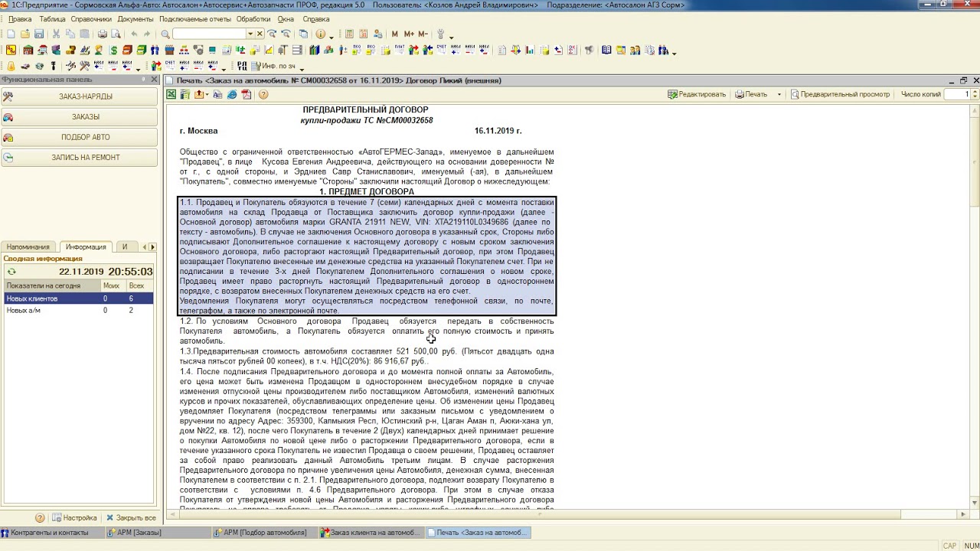Image resolution: width=980 pixels, height=551 pixels.
Task: Open the search field dropdown arrow
Action: point(250,34)
